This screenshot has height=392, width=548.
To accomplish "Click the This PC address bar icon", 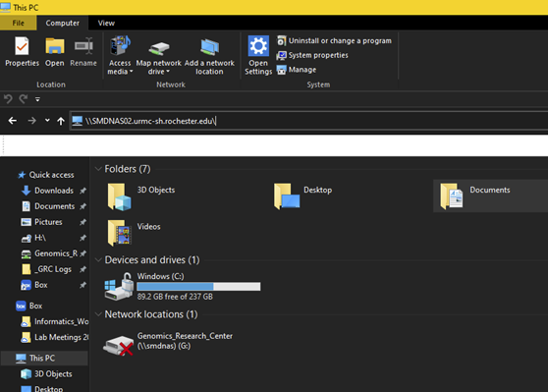I will point(78,121).
